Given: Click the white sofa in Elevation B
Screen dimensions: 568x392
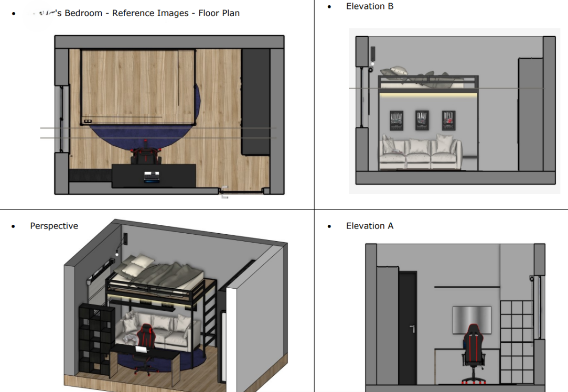Looking at the screenshot, I should [x=421, y=153].
